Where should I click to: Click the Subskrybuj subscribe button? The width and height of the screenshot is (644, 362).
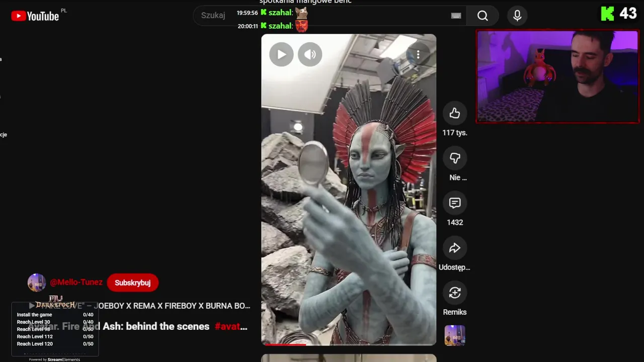pyautogui.click(x=132, y=283)
